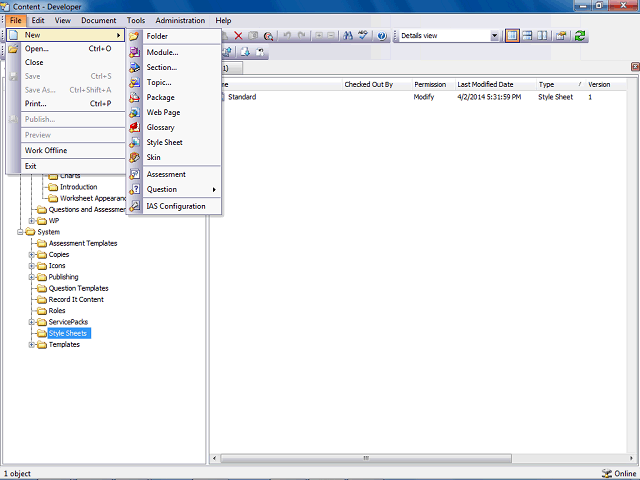Open the Details view dropdown

494,36
